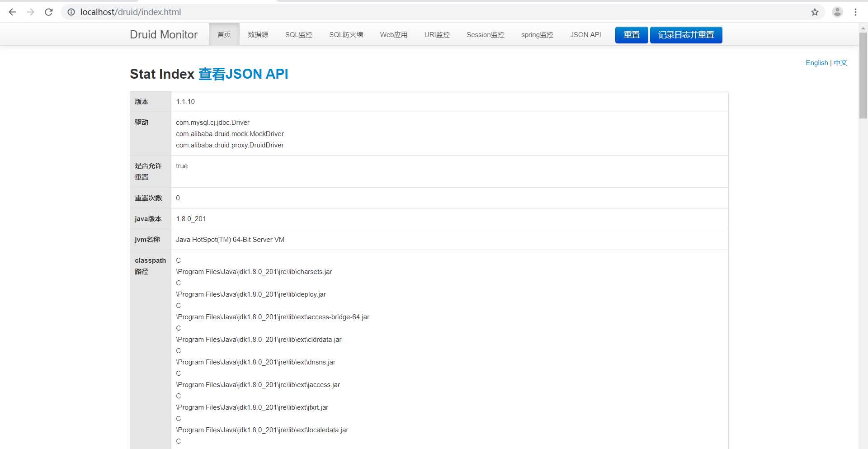868x449 pixels.
Task: Switch to SQL监控 tab
Action: [298, 35]
